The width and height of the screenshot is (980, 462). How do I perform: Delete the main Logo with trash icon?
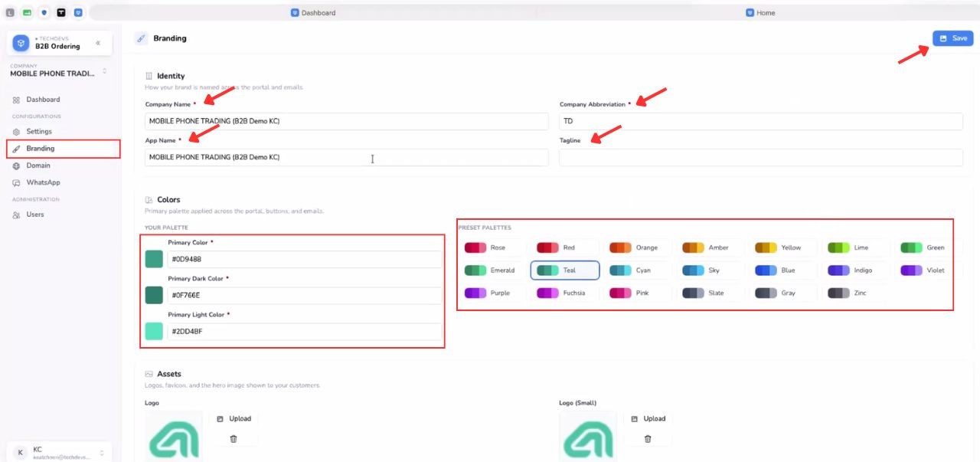click(234, 439)
